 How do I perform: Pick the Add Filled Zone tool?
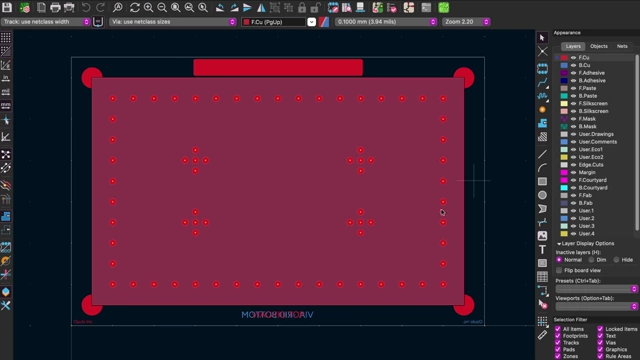(542, 123)
